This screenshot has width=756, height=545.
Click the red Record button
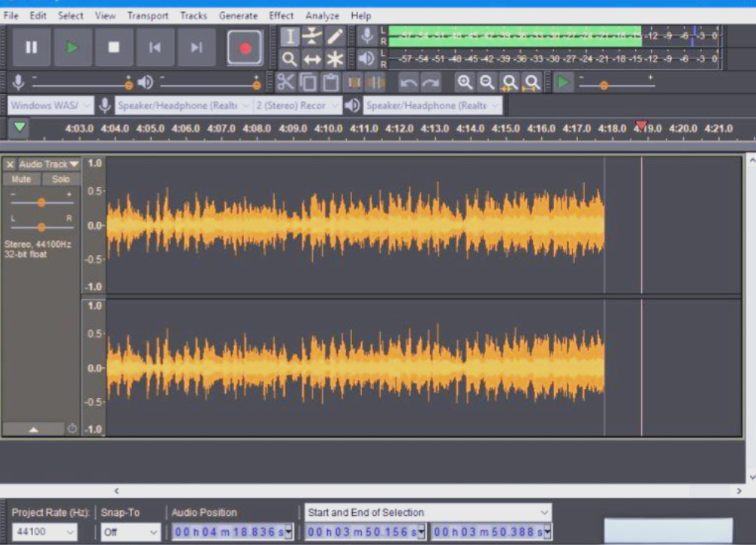[245, 47]
